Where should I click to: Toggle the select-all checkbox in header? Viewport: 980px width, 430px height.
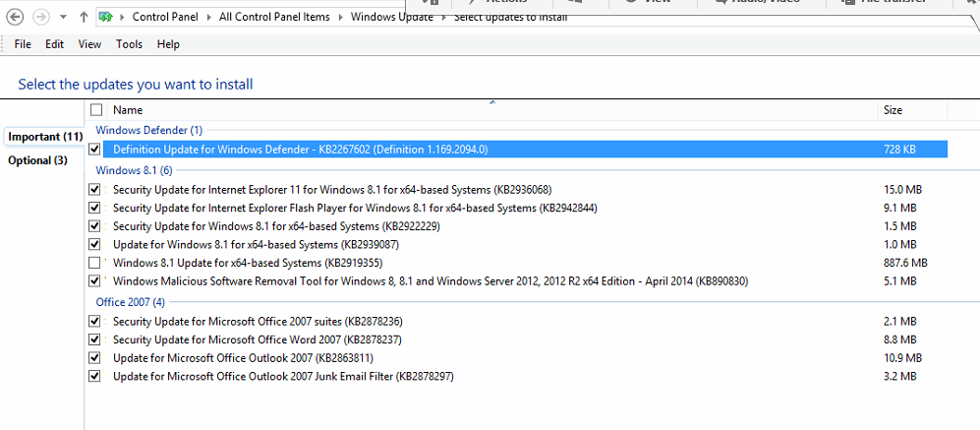click(96, 110)
